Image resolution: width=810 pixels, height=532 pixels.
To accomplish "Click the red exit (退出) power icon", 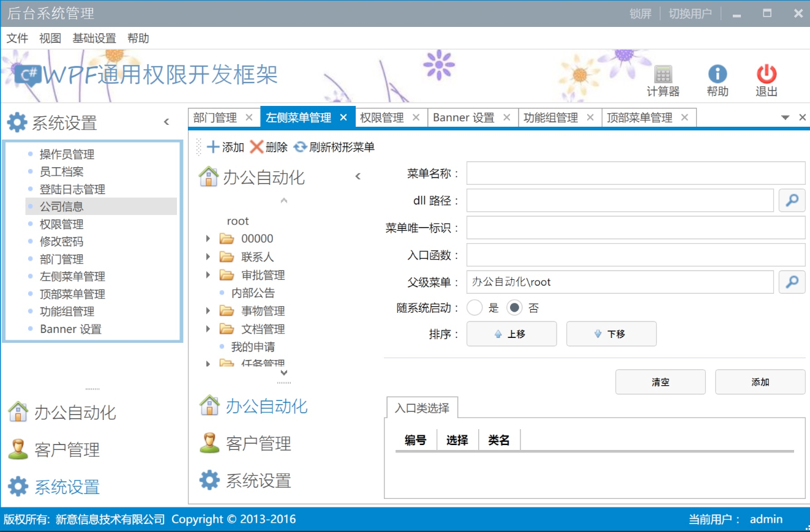I will coord(767,75).
